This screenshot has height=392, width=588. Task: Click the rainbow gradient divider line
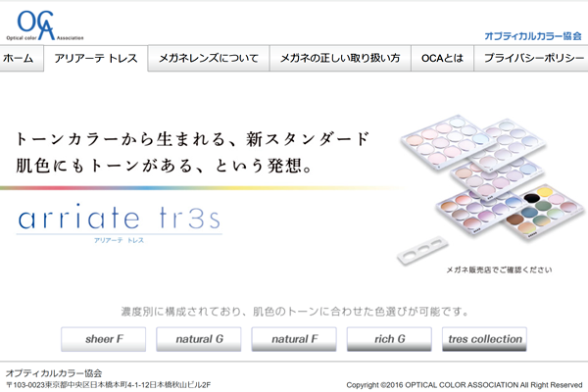[x=196, y=187]
